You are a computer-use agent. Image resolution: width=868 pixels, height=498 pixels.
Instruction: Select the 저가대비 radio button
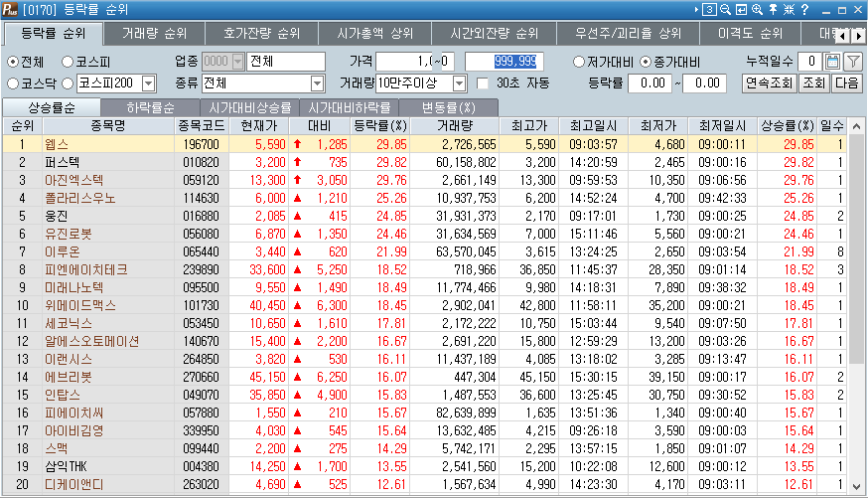point(579,62)
